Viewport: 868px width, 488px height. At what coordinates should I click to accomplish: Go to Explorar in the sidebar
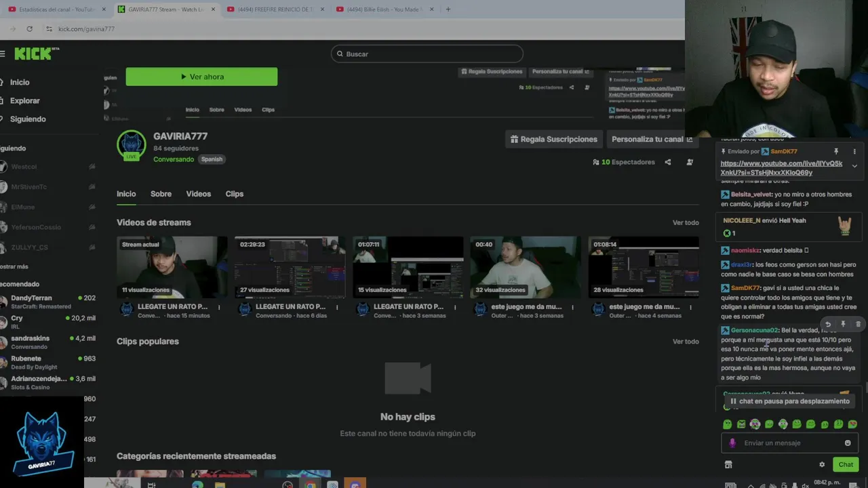(x=25, y=100)
